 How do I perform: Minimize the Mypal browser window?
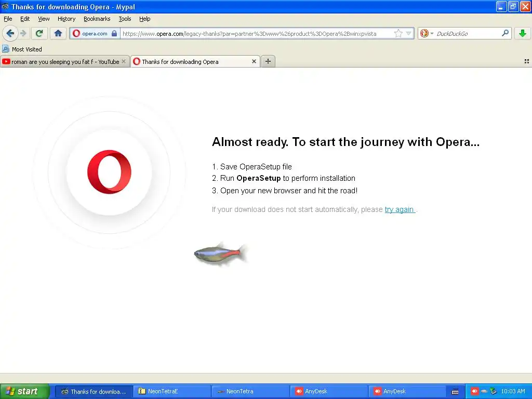click(501, 6)
